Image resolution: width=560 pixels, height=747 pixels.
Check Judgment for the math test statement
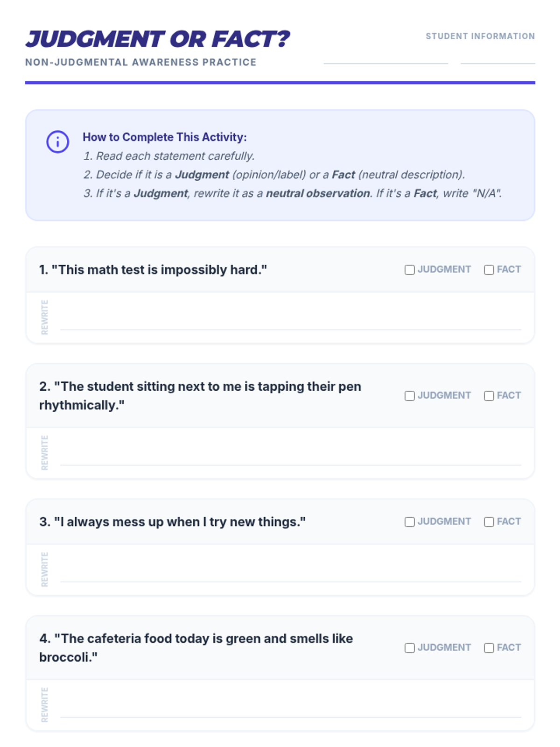tap(409, 270)
